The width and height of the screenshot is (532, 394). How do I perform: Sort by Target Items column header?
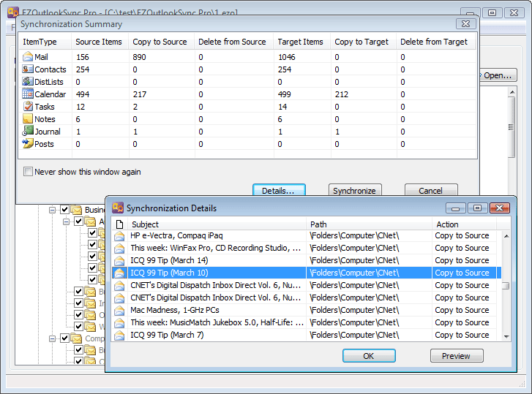302,42
